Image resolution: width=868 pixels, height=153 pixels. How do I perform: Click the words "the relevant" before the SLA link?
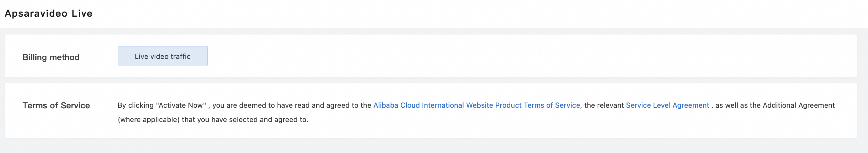604,105
